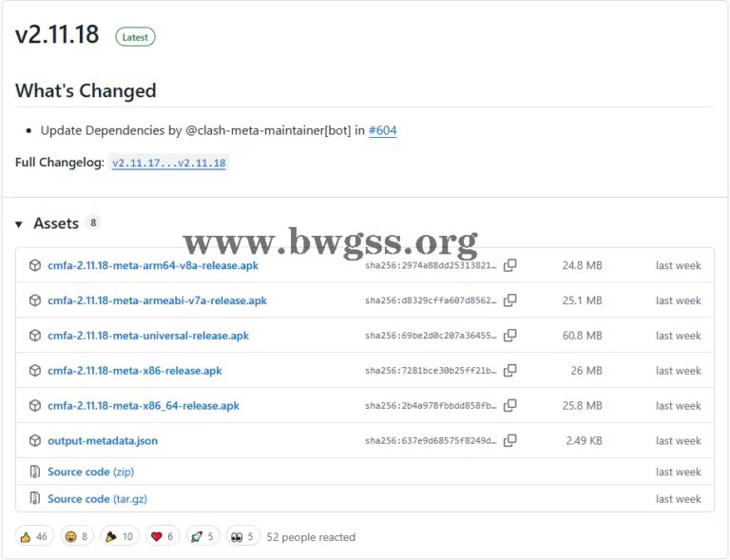730x560 pixels.
Task: Copy sha256 hash of output-metadata.json
Action: click(509, 440)
